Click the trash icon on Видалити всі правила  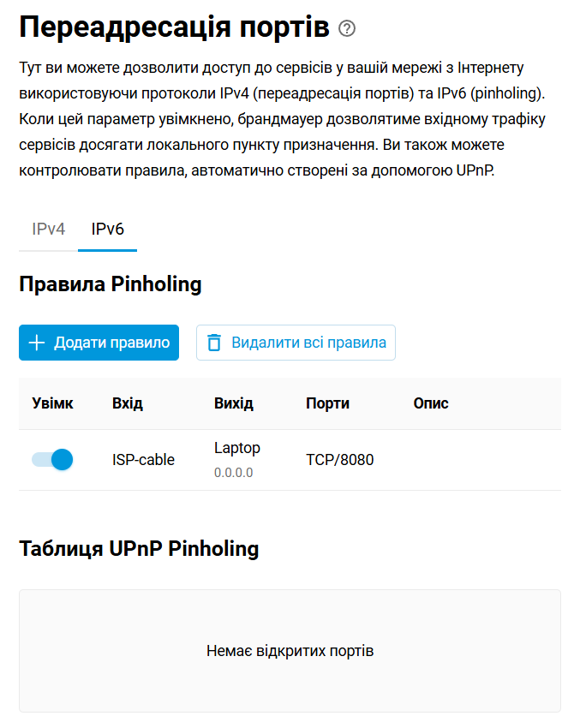pos(214,343)
